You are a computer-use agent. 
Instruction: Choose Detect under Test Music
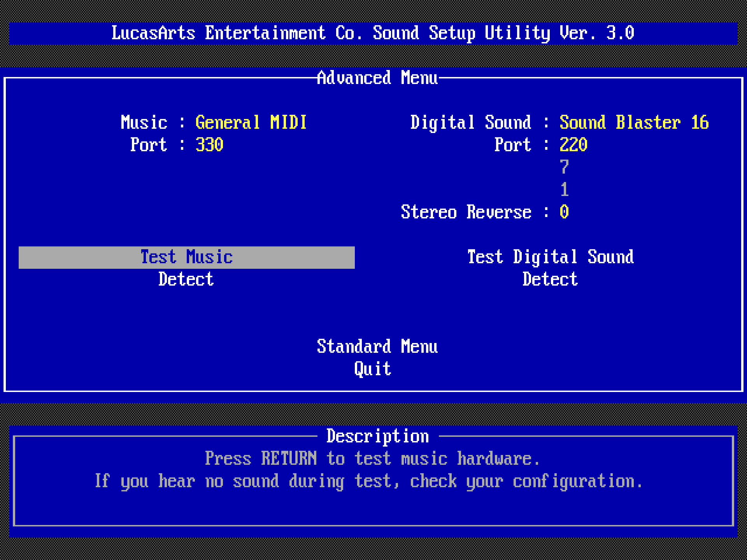(x=186, y=279)
